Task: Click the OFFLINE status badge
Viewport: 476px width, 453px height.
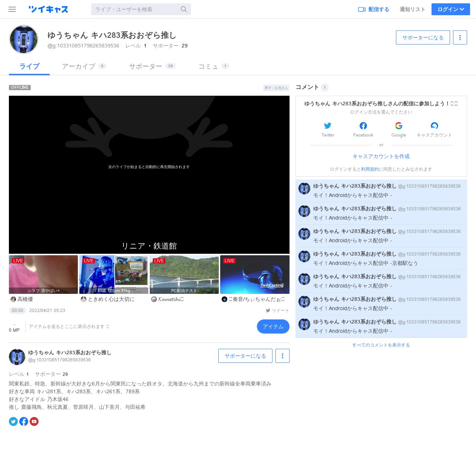Action: tap(20, 88)
